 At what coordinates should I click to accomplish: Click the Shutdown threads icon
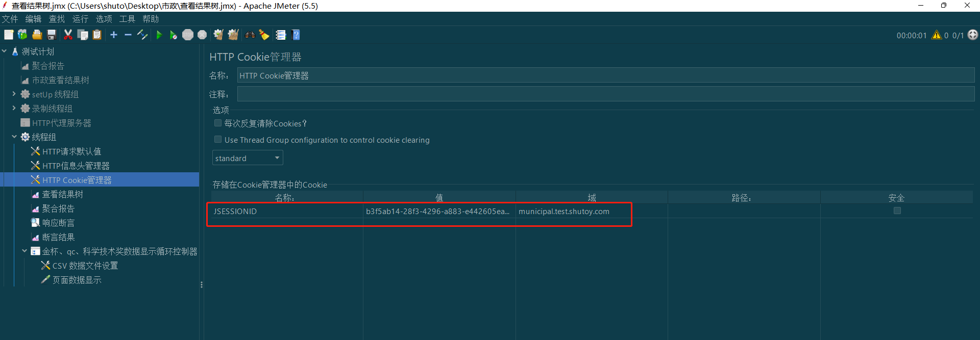(202, 35)
